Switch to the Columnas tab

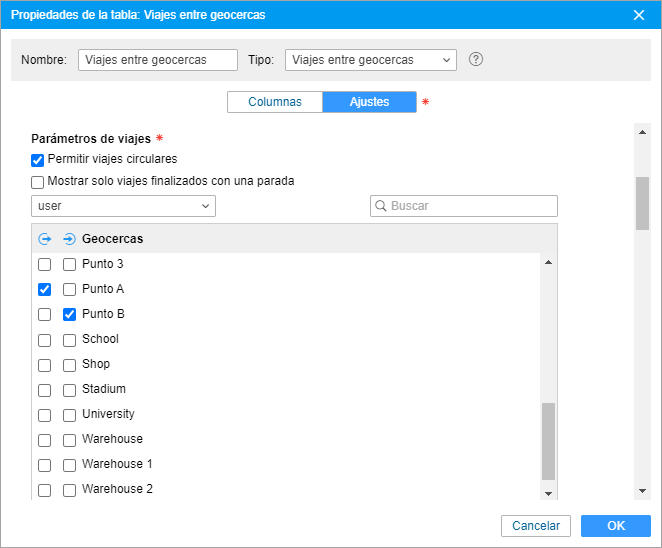(x=275, y=102)
